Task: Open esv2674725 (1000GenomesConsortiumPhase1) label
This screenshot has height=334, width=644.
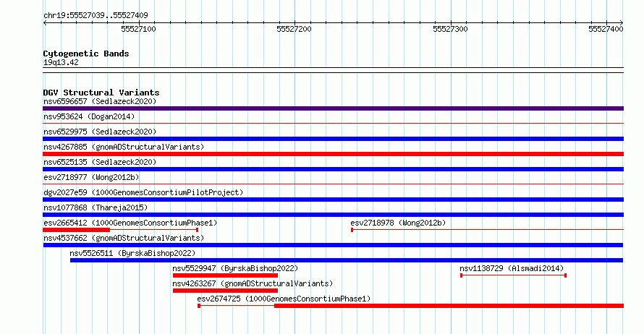Action: tap(284, 299)
